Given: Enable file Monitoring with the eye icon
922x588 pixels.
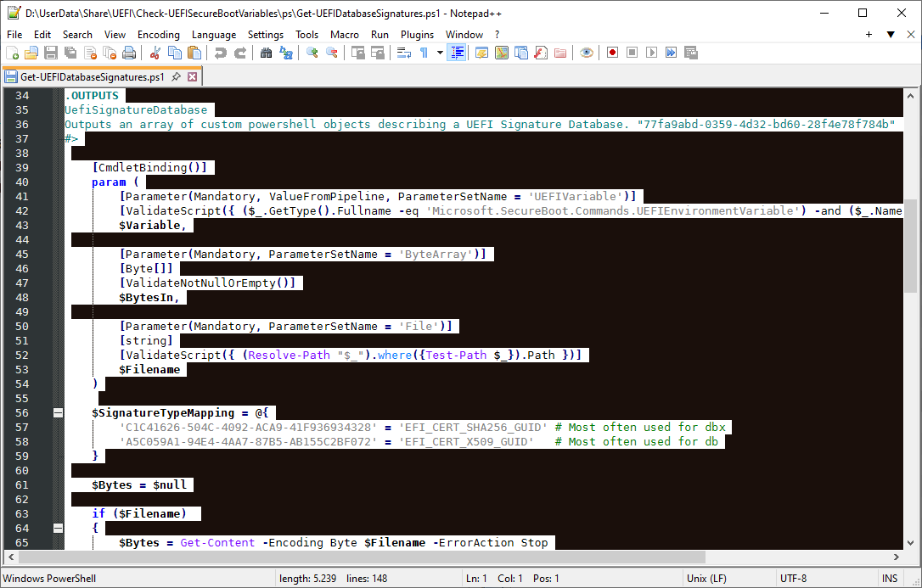Looking at the screenshot, I should click(x=586, y=52).
